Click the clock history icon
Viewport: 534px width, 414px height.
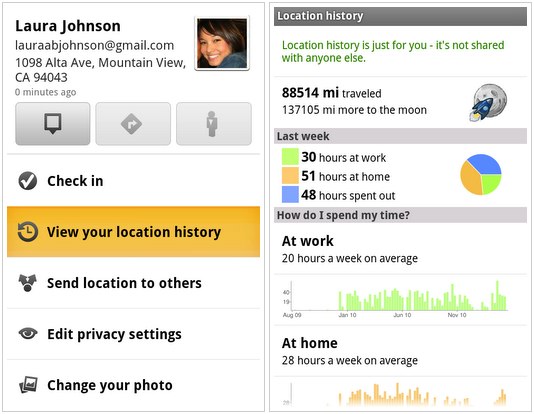click(x=28, y=232)
